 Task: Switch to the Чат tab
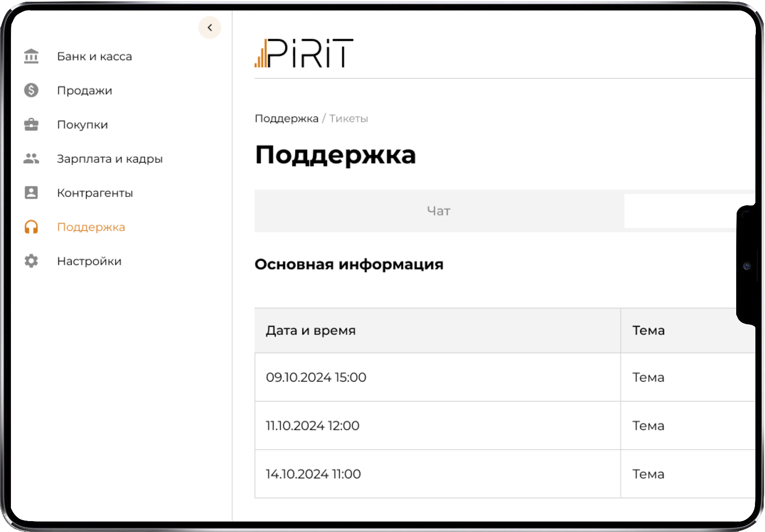(x=438, y=211)
